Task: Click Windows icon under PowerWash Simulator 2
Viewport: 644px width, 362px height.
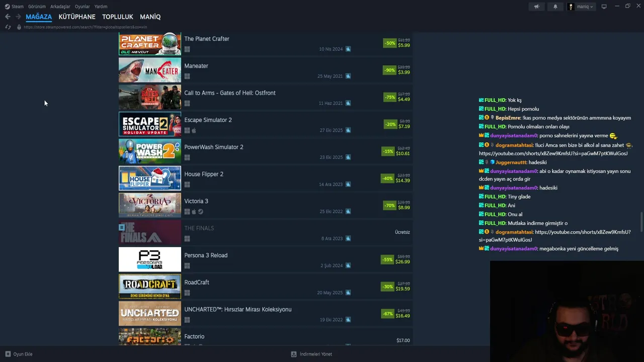Action: (x=187, y=157)
